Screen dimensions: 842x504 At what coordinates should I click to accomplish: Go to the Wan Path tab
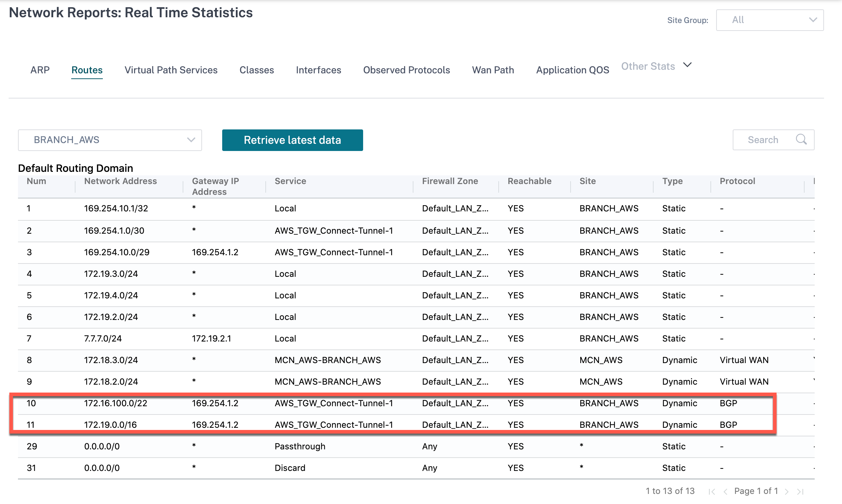493,70
